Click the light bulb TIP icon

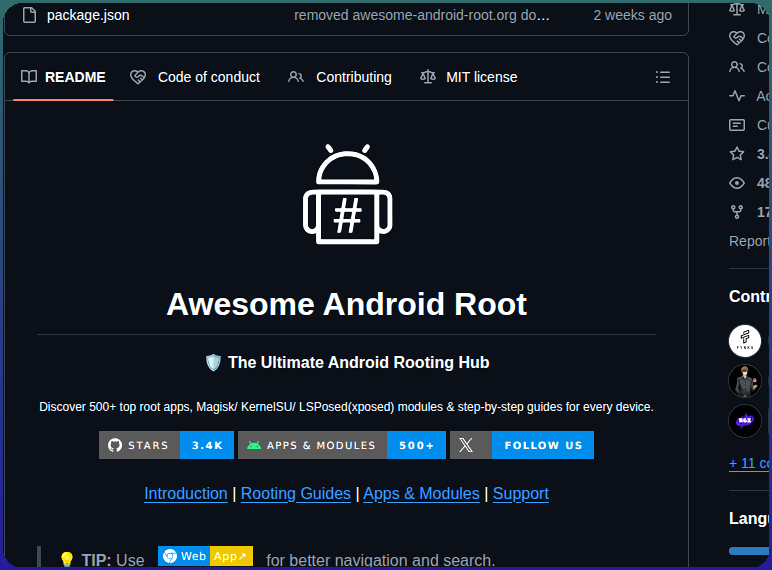click(x=66, y=560)
